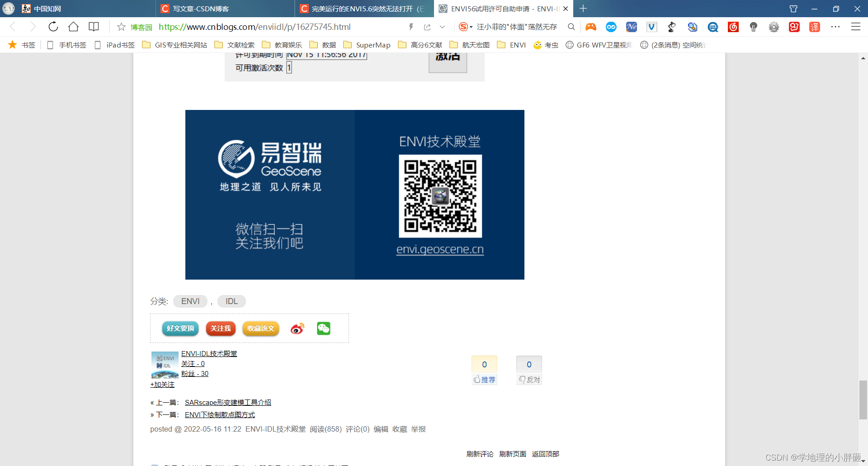Image resolution: width=868 pixels, height=466 pixels.
Task: Open the skin shirt icon in title bar
Action: 793,9
